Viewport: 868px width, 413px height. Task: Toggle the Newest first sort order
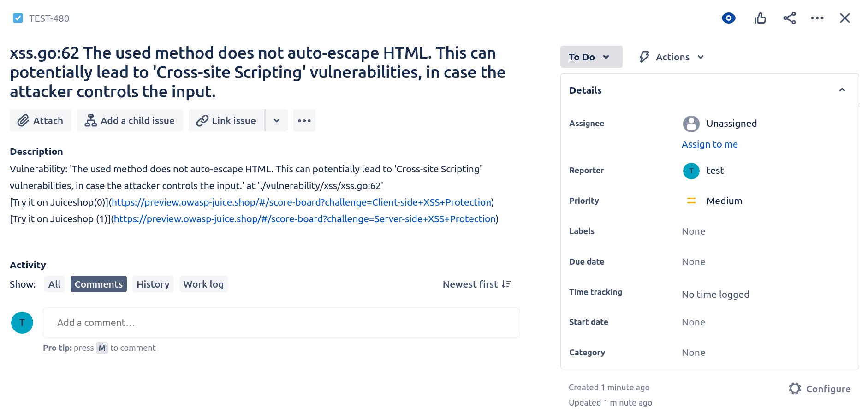point(476,284)
